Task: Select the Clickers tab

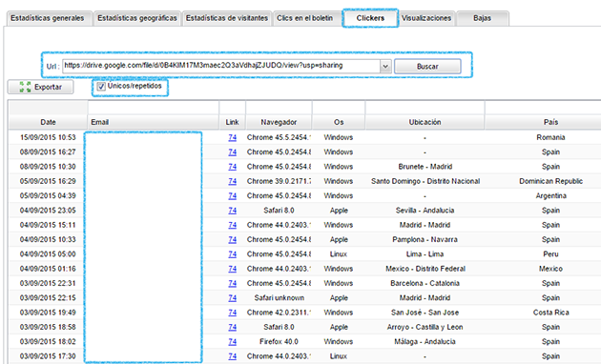Action: pyautogui.click(x=370, y=18)
